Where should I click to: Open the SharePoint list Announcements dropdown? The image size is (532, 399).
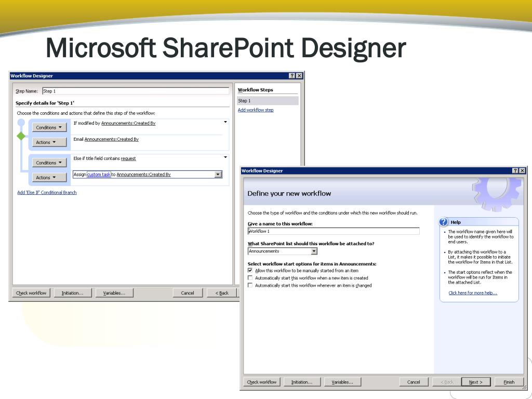point(314,251)
